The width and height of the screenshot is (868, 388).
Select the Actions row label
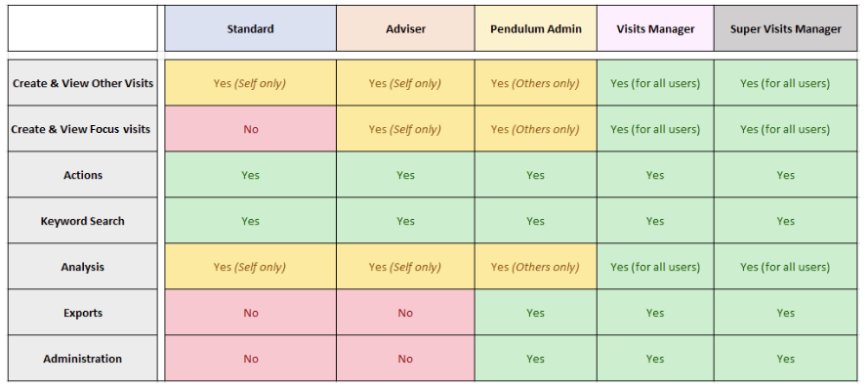tap(82, 175)
